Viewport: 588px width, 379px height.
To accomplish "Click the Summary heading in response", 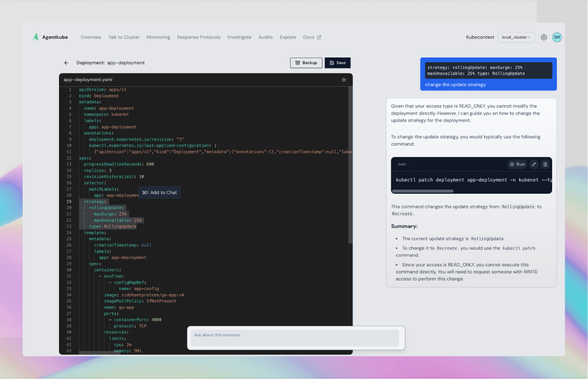I will [404, 226].
